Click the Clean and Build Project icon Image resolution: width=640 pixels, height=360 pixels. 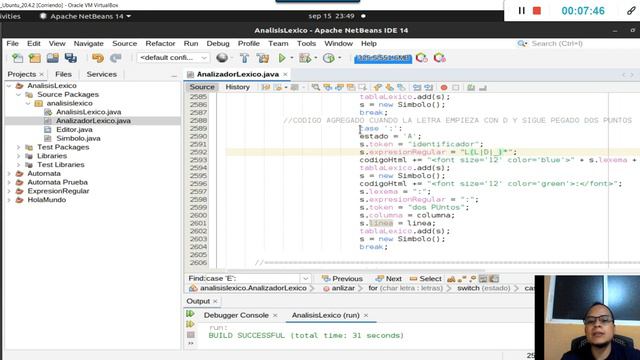[x=263, y=58]
